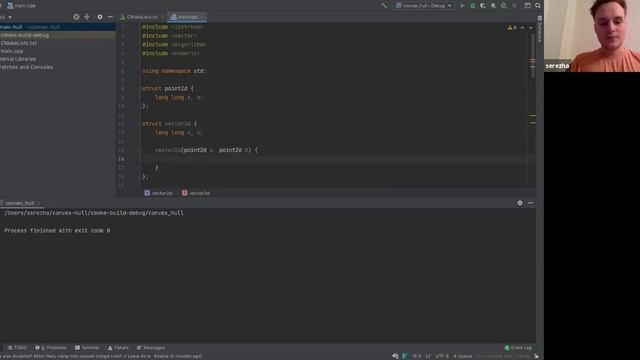Run with coverage icon
640x360 pixels.
click(483, 6)
